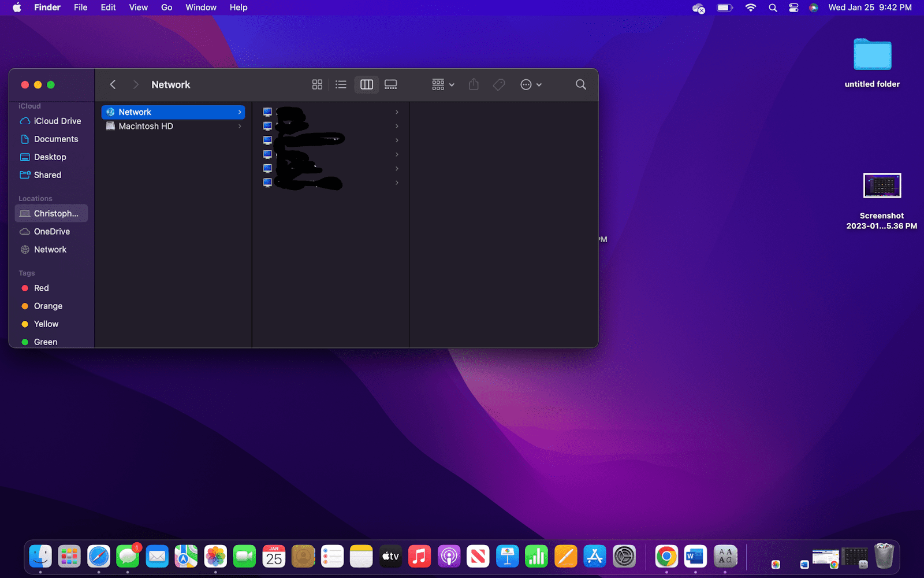Click the battery status icon

point(725,8)
